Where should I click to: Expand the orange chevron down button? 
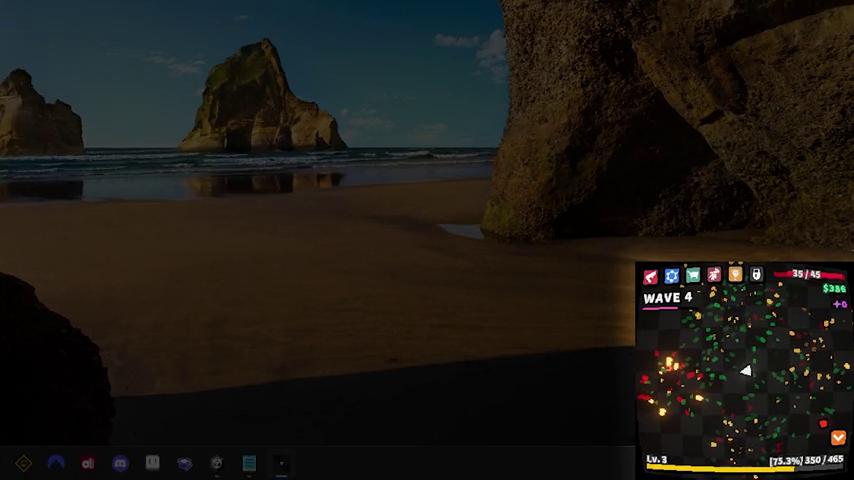click(838, 438)
